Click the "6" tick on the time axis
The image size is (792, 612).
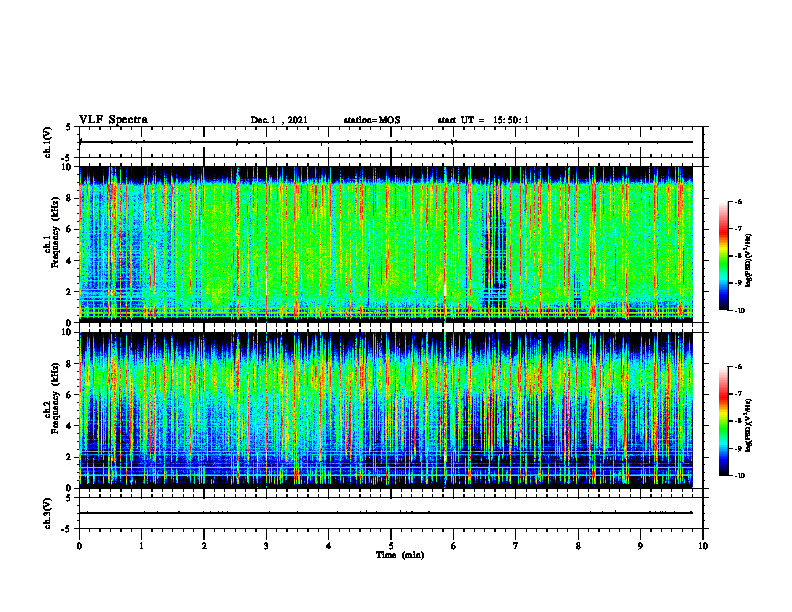click(x=454, y=546)
